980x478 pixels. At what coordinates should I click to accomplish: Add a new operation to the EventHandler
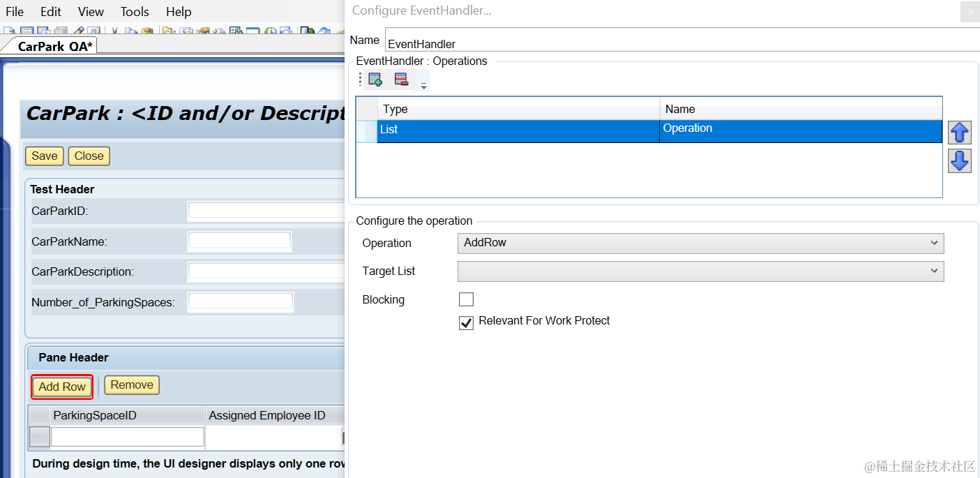coord(375,80)
